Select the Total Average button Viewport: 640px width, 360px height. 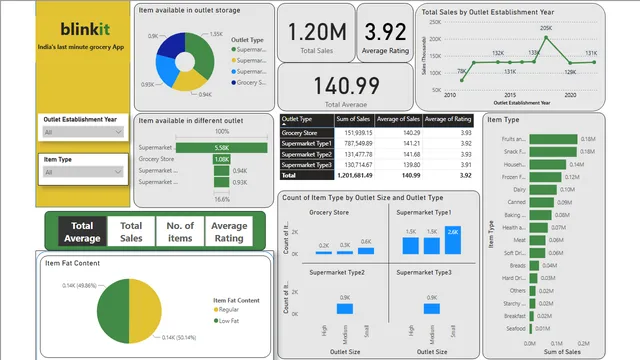82,231
